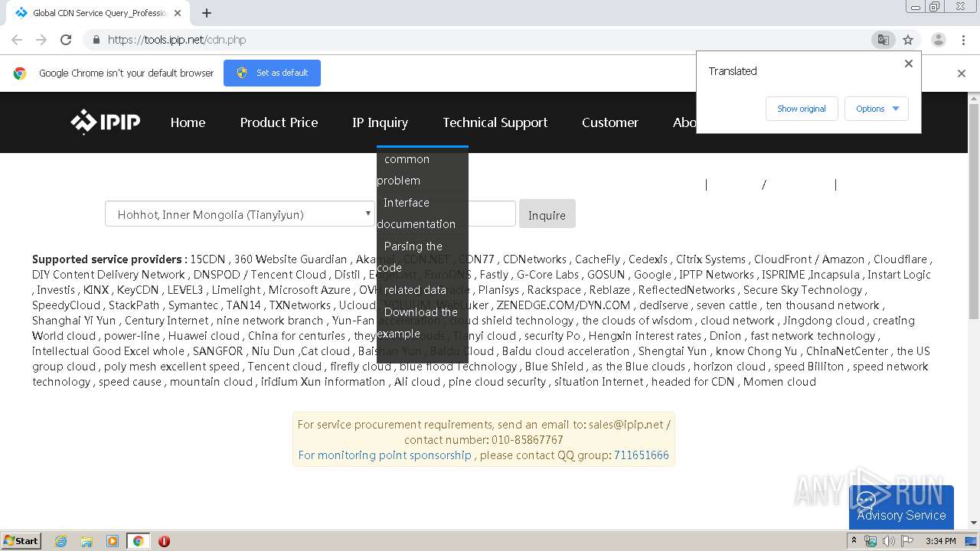Open the Customer nav item
The height and width of the screenshot is (551, 980).
coord(609,122)
